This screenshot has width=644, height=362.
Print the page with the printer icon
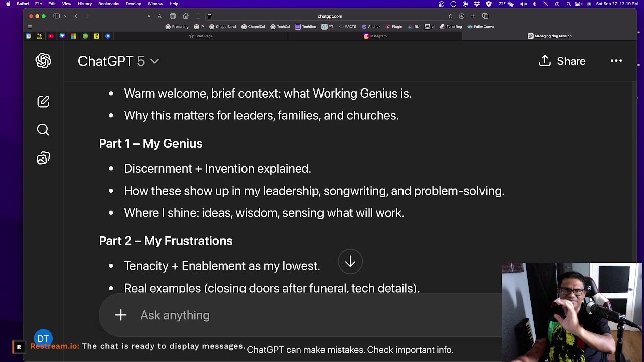point(173,16)
